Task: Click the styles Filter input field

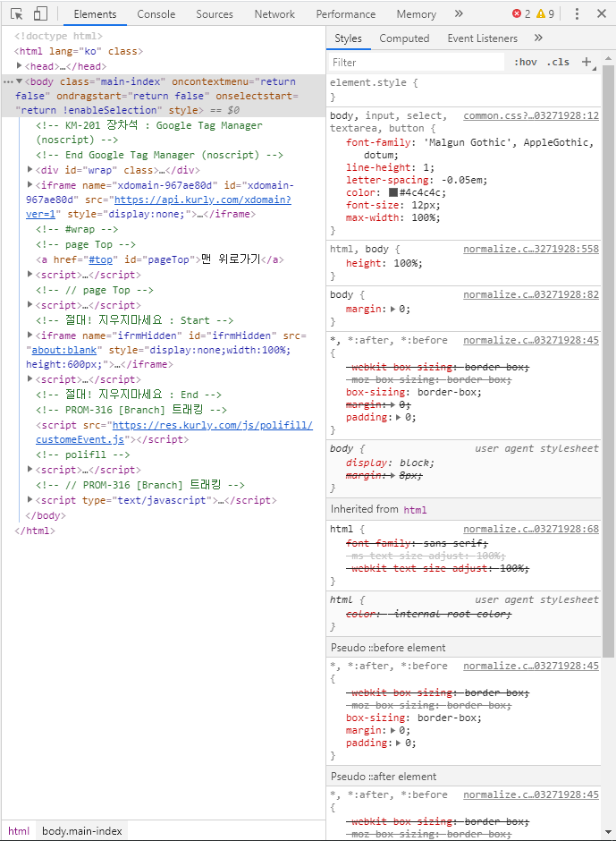Action: click(x=416, y=63)
